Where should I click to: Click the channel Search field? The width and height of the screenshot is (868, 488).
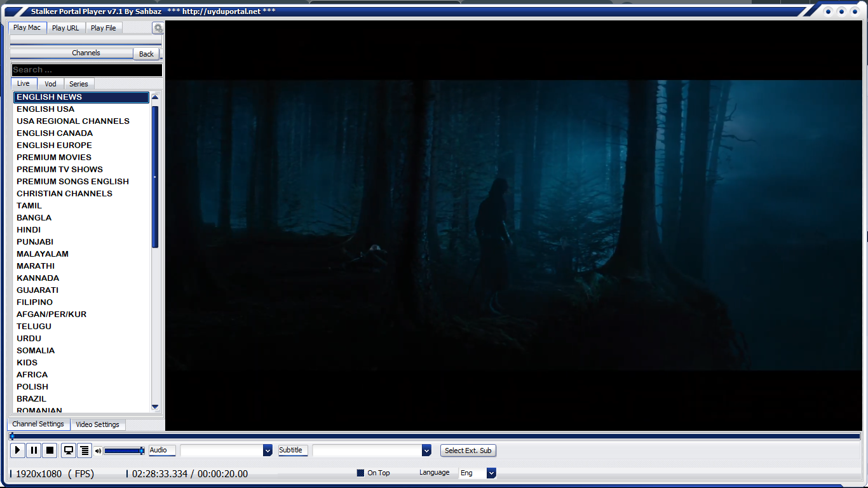point(86,70)
